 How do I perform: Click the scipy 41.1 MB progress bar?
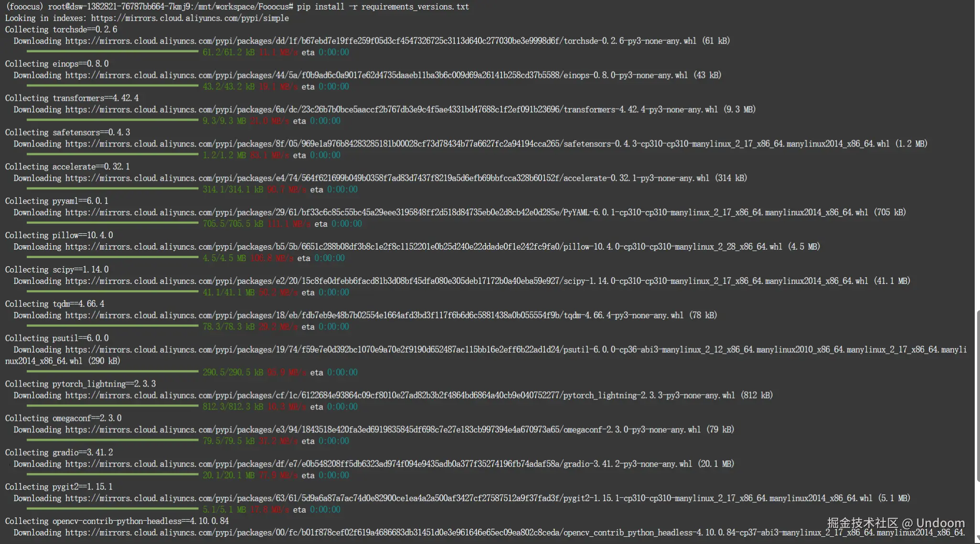click(x=112, y=292)
